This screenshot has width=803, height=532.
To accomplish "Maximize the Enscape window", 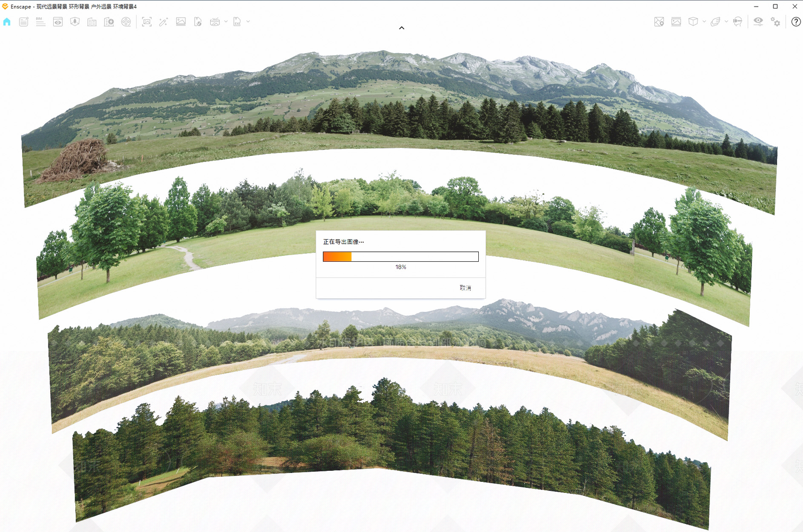I will click(775, 7).
